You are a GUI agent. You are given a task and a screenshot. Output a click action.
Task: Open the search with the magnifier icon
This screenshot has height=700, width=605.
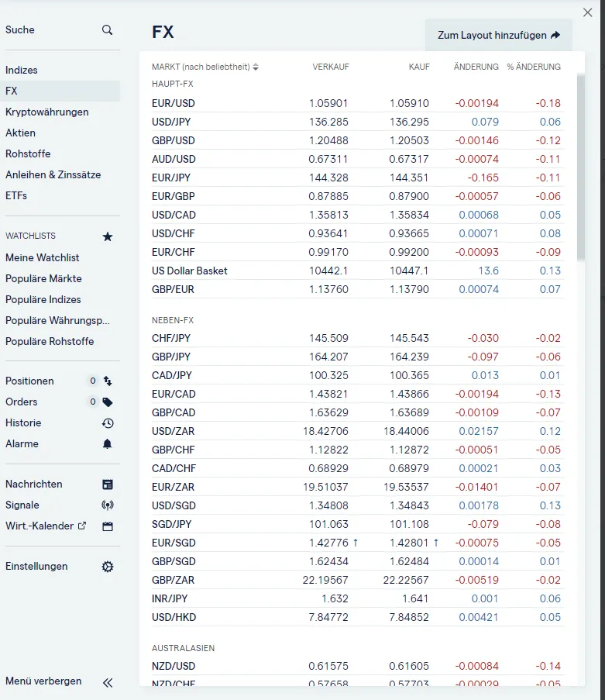point(107,29)
